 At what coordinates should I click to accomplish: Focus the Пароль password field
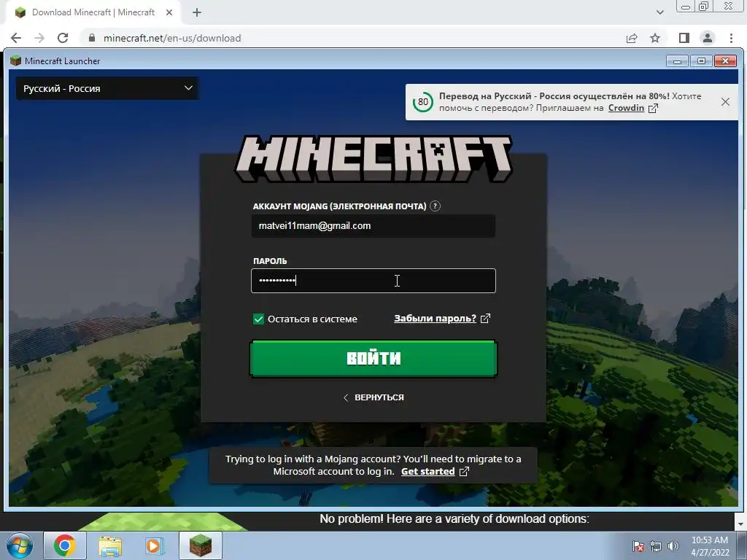(373, 281)
